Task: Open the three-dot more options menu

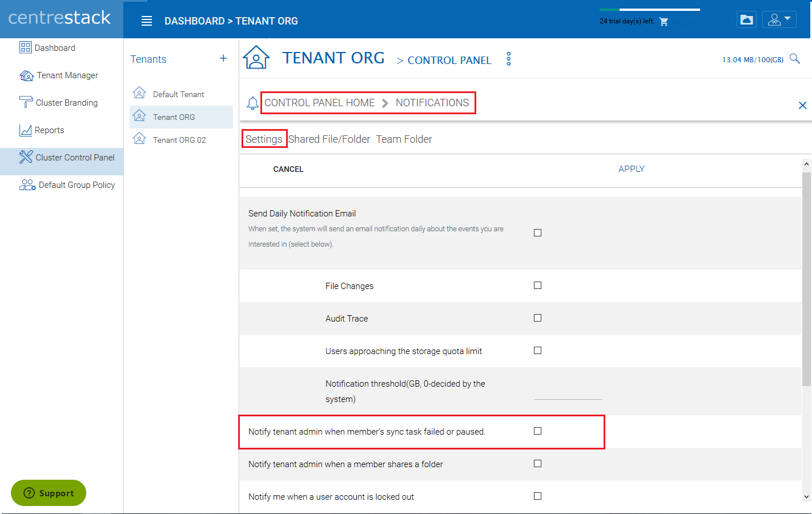Action: pos(508,59)
